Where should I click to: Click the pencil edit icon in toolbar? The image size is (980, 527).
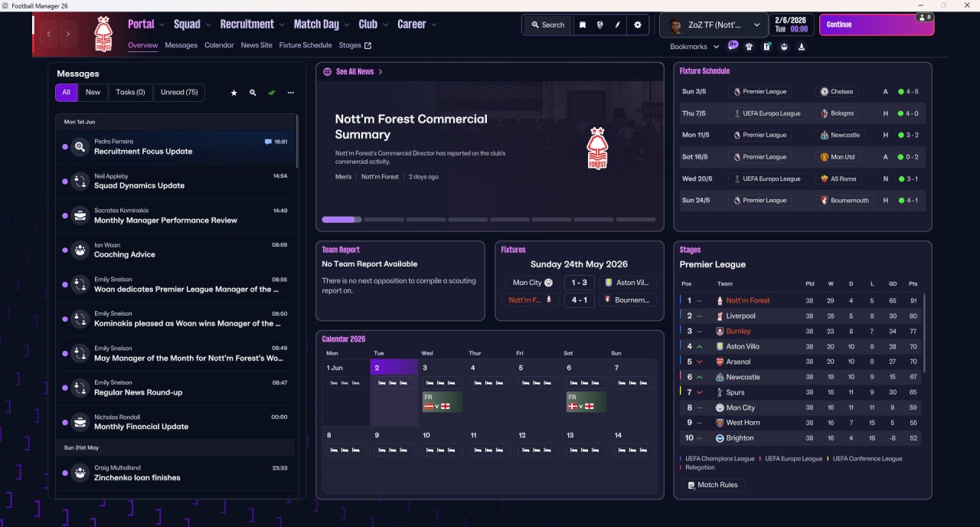click(618, 25)
